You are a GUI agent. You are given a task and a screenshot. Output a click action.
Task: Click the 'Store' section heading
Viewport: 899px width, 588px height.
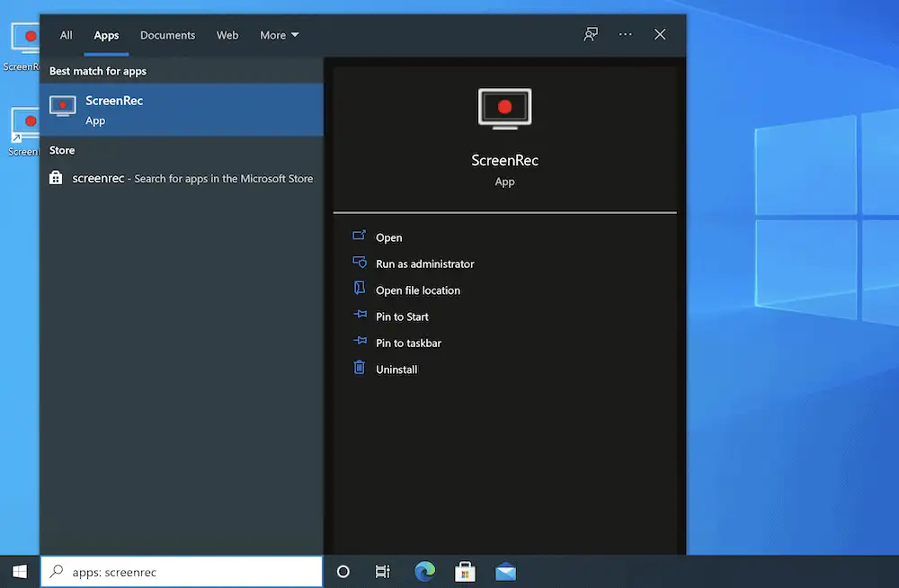tap(62, 150)
